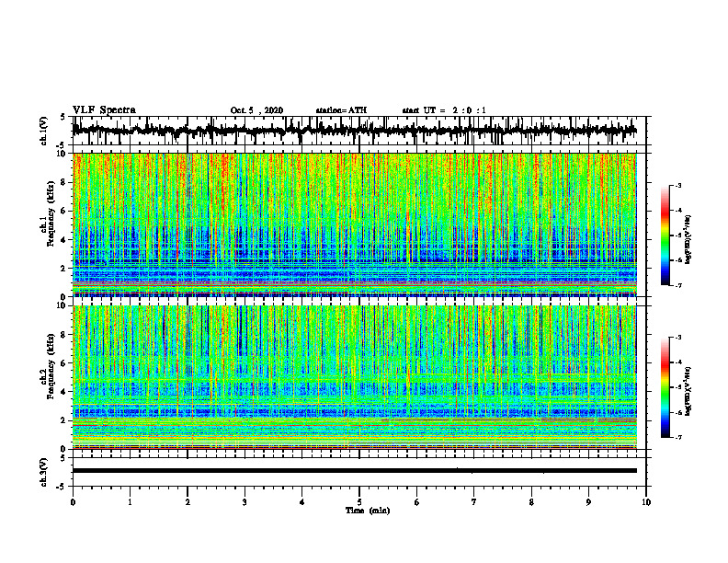Click the "ch.1(V)" axis label

[x=44, y=131]
